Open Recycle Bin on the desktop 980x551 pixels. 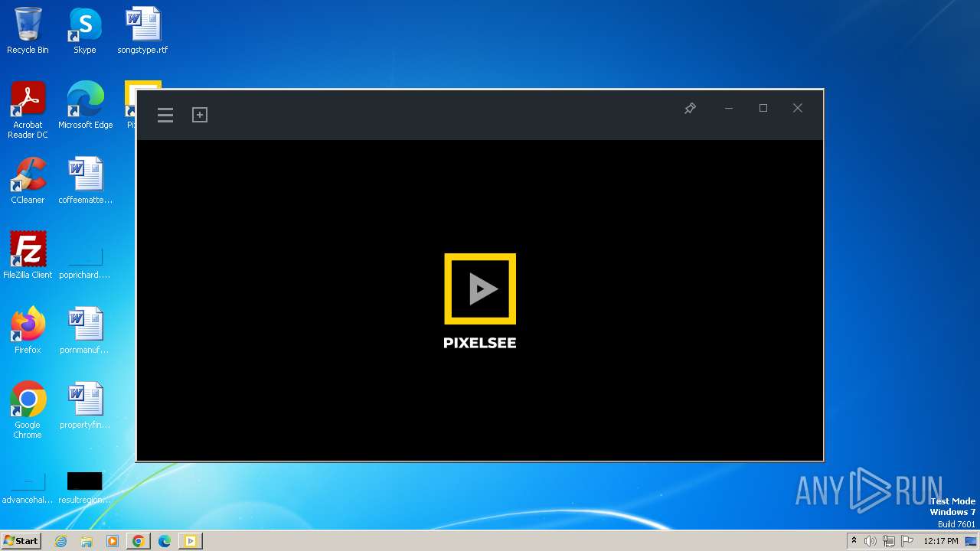[x=28, y=31]
